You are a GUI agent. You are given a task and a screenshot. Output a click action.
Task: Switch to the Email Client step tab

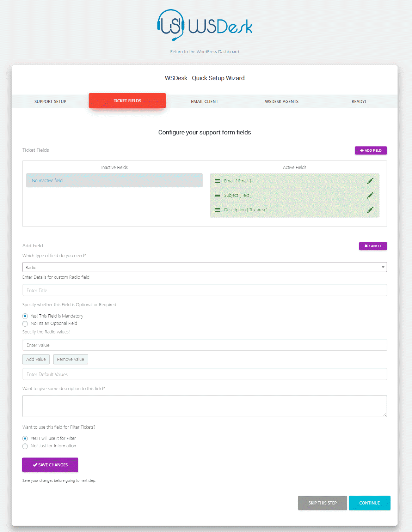(204, 101)
